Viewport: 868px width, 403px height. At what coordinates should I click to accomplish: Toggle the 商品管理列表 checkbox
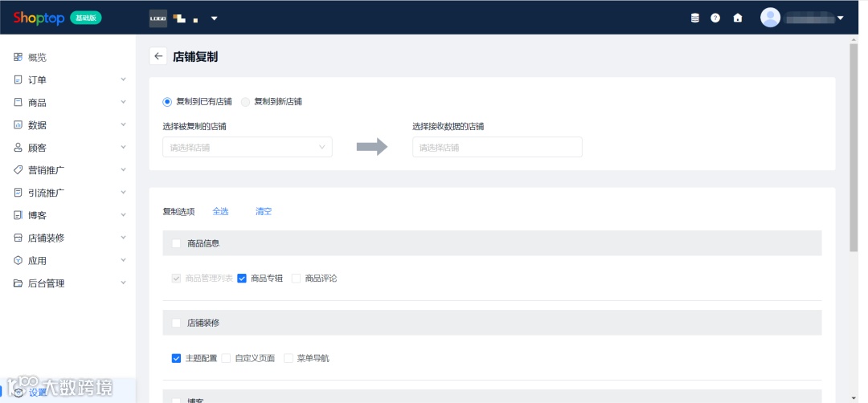(177, 279)
